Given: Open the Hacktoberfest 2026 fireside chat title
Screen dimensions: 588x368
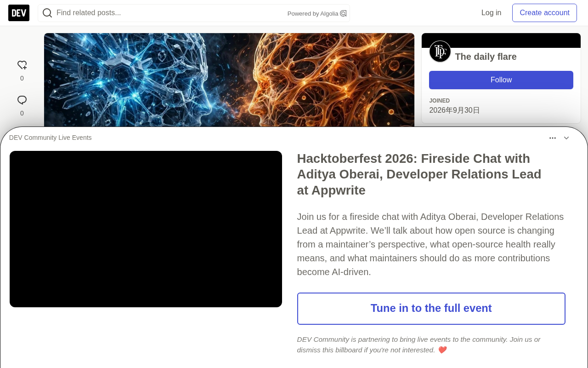Looking at the screenshot, I should click(x=419, y=174).
